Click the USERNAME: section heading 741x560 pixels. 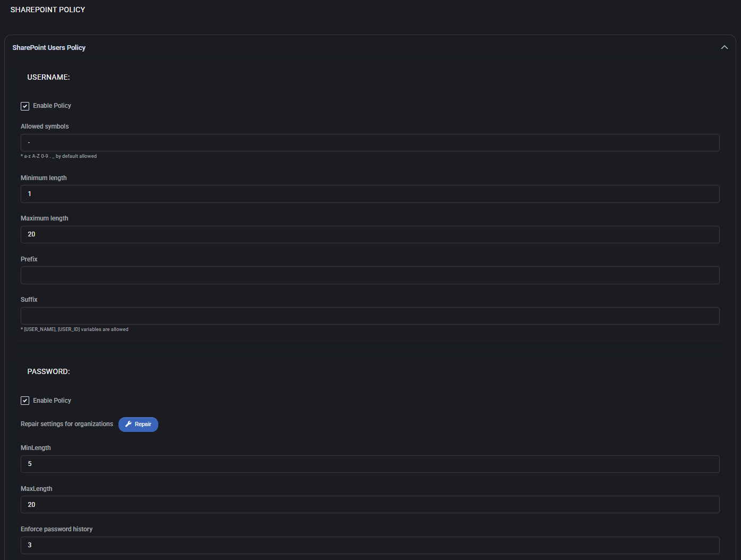[48, 77]
